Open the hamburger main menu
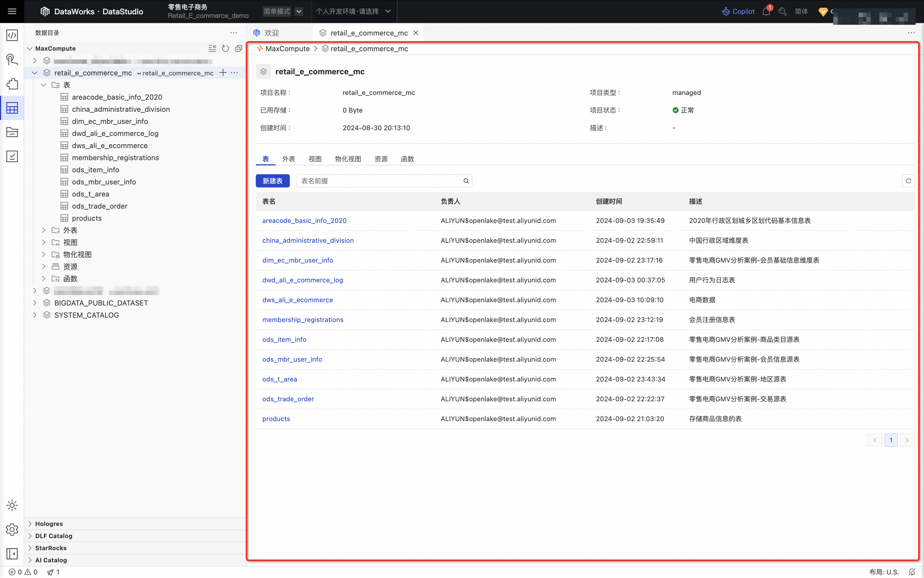This screenshot has width=924, height=578. (x=12, y=12)
